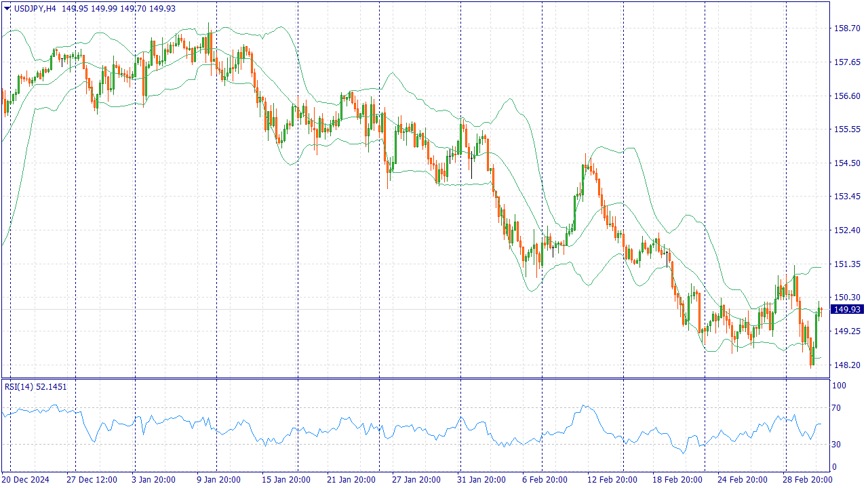Click the 15 Jan 20:00 time label
This screenshot has width=868, height=488.
coord(285,480)
